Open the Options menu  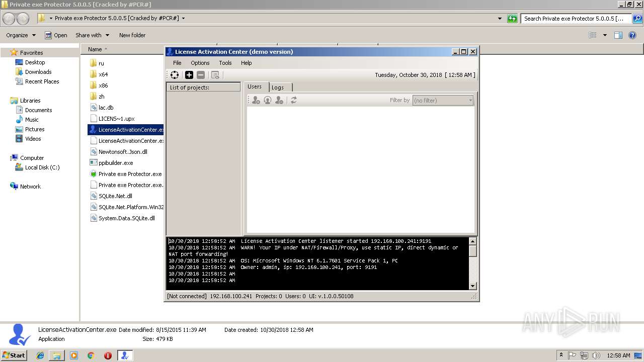(200, 63)
